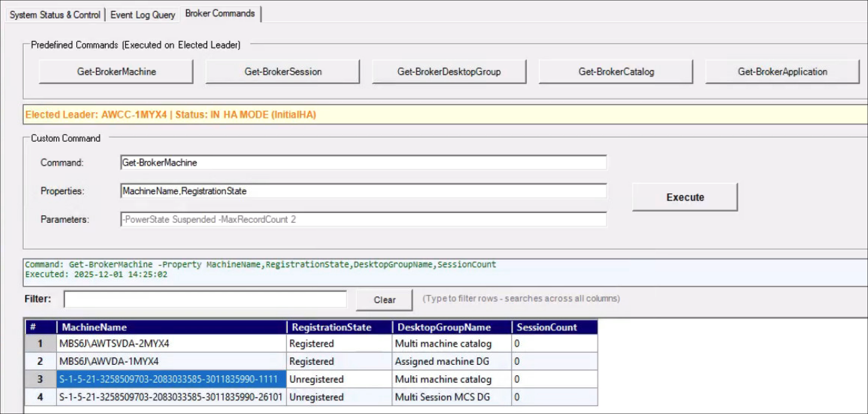Run the Get-BrokerApplication predefined command
868x414 pixels.
tap(782, 71)
